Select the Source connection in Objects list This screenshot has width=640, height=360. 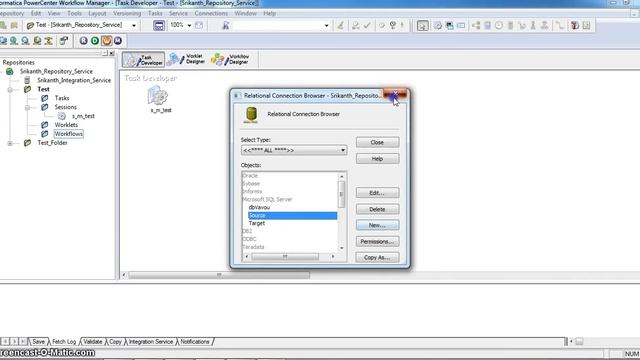[293, 216]
